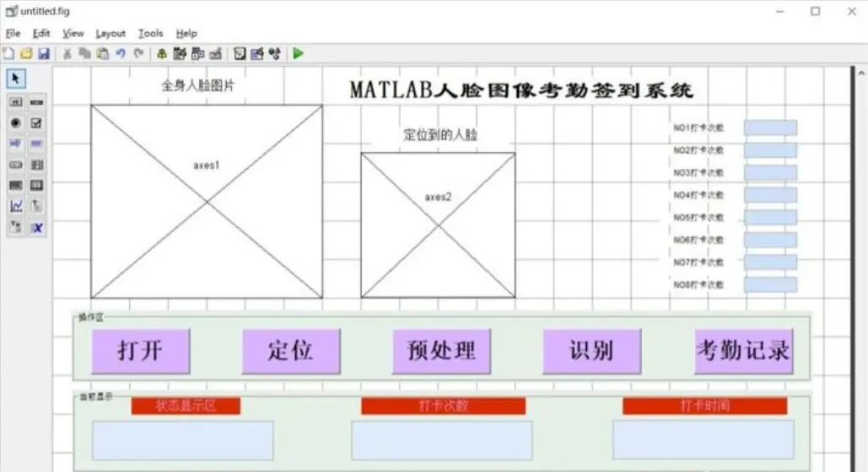The height and width of the screenshot is (472, 868).
Task: Click the Paste clipboard icon
Action: coord(103,54)
